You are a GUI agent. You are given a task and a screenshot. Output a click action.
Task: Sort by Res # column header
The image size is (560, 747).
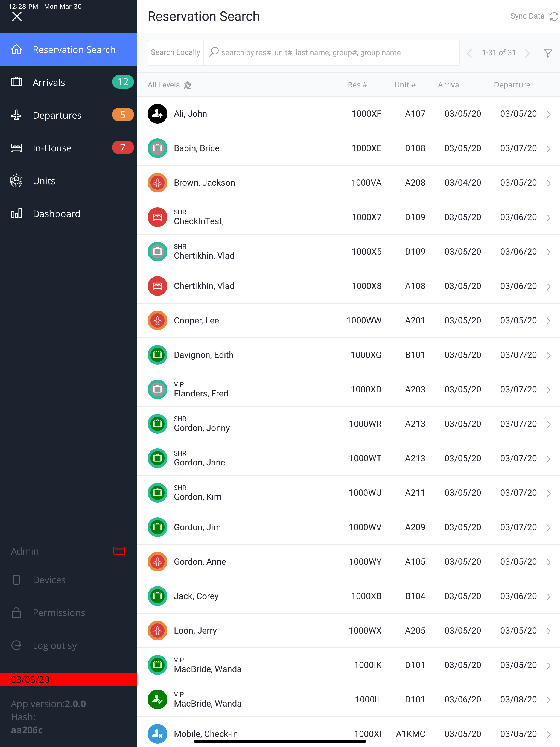pyautogui.click(x=357, y=85)
